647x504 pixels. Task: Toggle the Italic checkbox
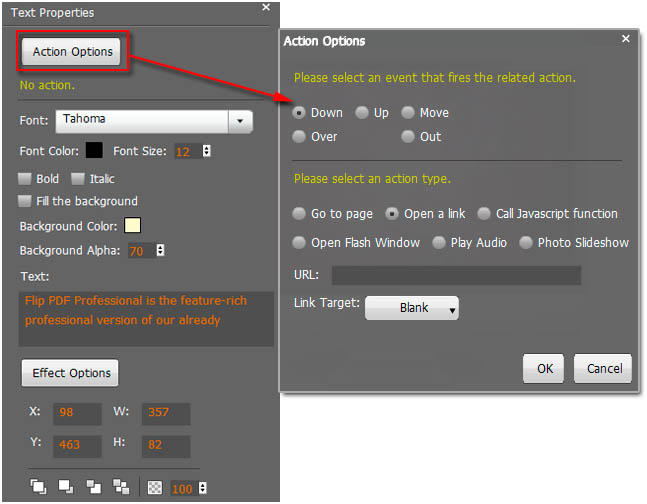[x=78, y=179]
